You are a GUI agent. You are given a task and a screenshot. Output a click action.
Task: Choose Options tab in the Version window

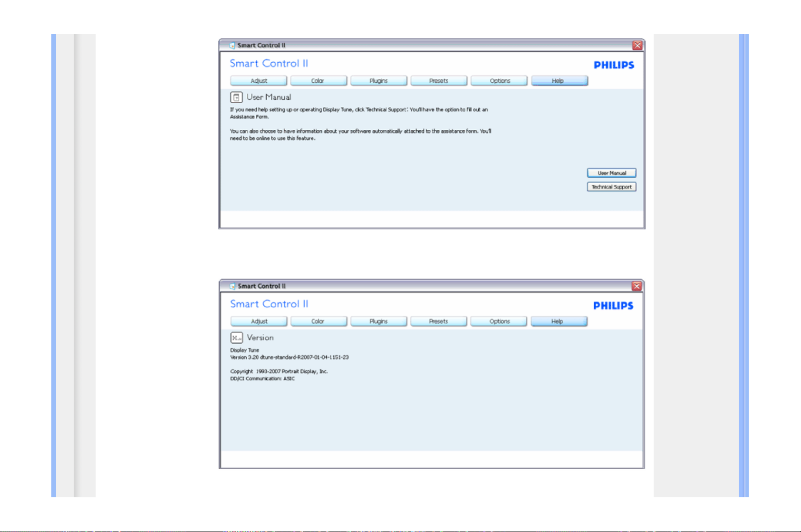(x=499, y=321)
